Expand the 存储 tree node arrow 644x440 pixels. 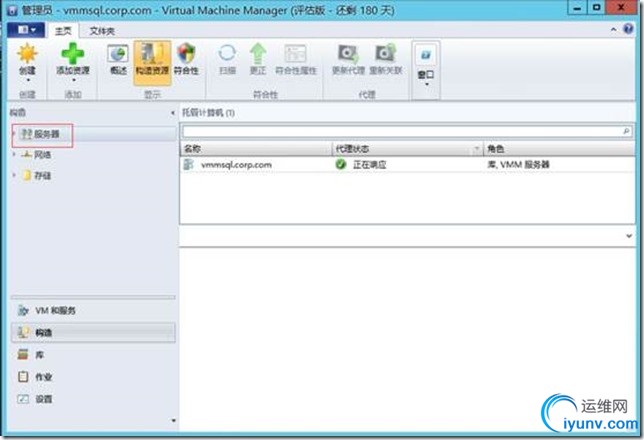pyautogui.click(x=14, y=175)
